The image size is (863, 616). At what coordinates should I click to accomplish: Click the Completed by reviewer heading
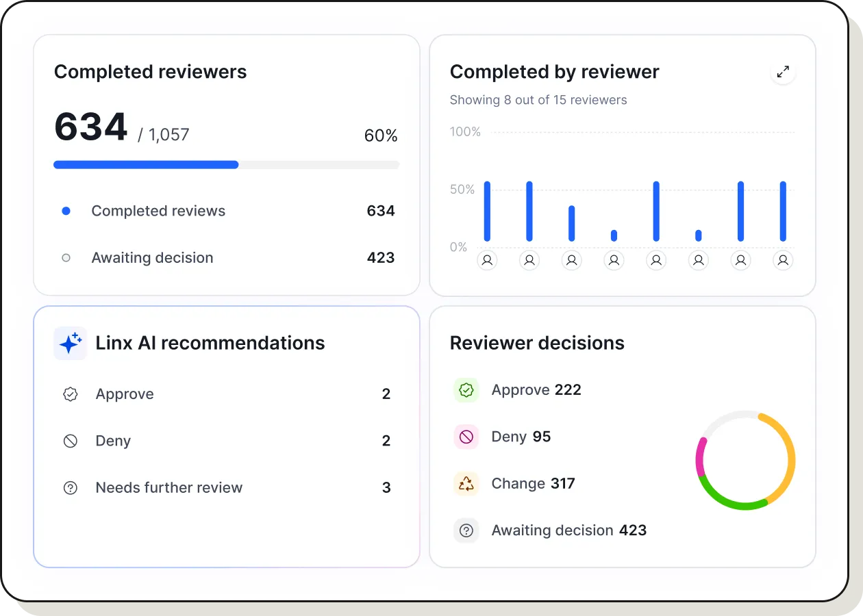pos(554,72)
